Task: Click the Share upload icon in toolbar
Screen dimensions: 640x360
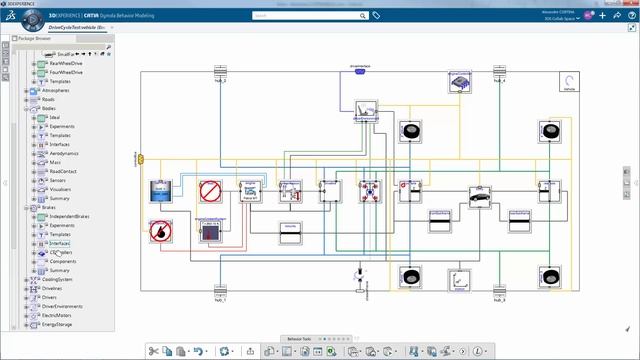Action: [x=250, y=351]
